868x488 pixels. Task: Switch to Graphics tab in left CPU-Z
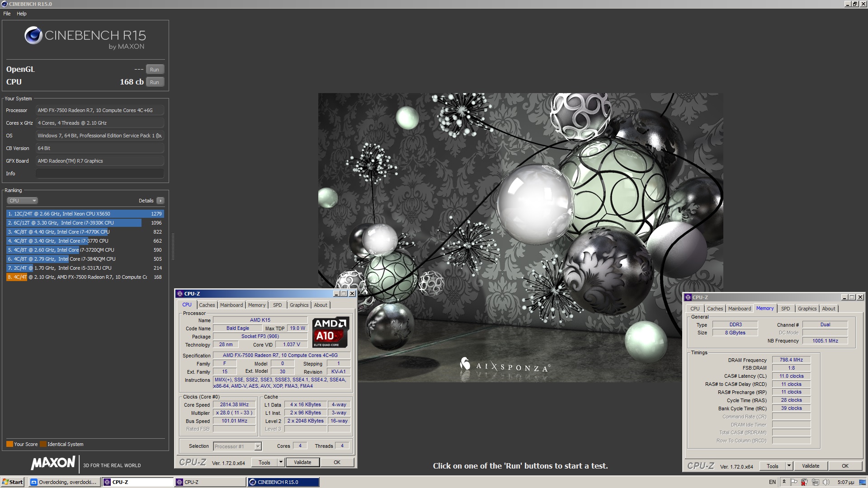(x=299, y=305)
